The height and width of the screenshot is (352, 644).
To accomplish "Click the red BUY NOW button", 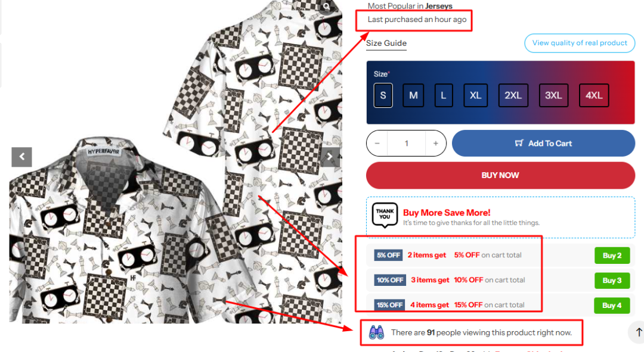I will 500,175.
